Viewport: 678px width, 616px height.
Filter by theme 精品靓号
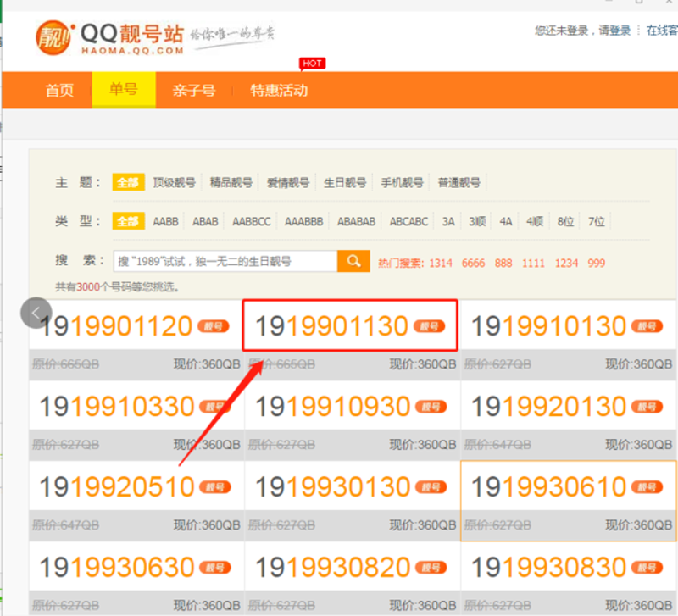pos(231,182)
